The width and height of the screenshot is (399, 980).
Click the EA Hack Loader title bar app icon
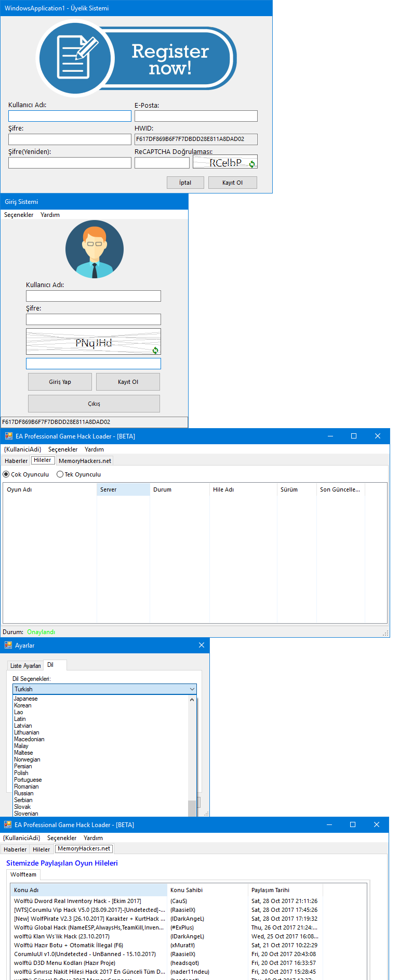(8, 436)
